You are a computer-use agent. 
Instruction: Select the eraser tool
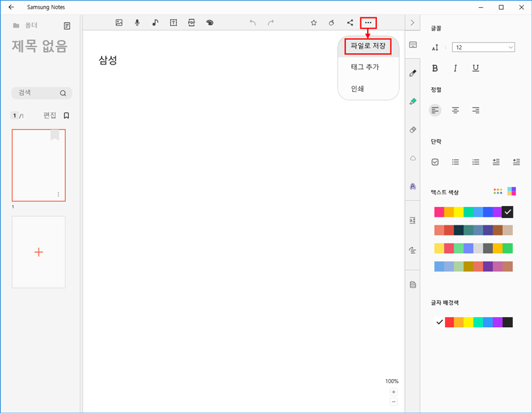coord(412,130)
